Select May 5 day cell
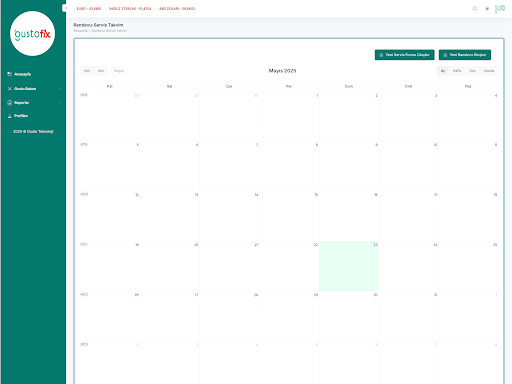The image size is (512, 384). pos(110,167)
